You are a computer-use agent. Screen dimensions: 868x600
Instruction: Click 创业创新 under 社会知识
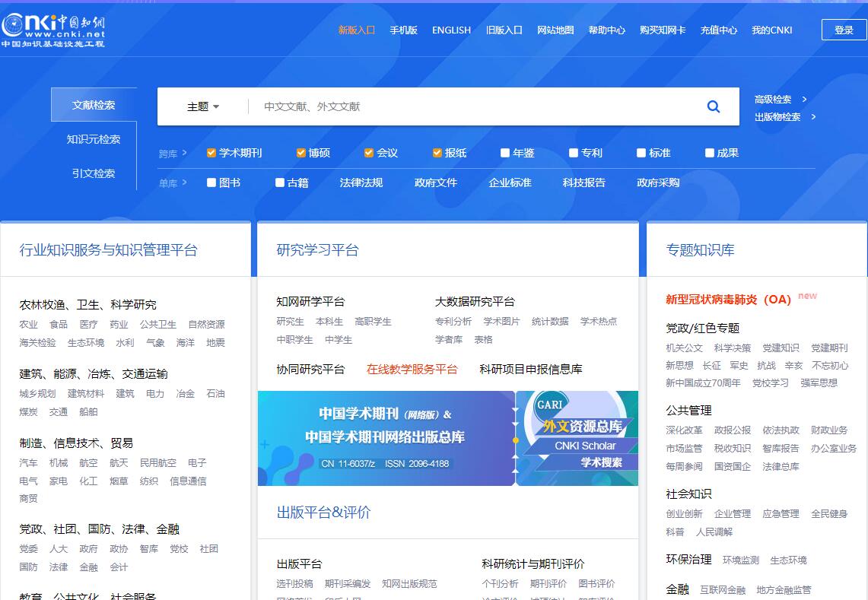coord(684,513)
